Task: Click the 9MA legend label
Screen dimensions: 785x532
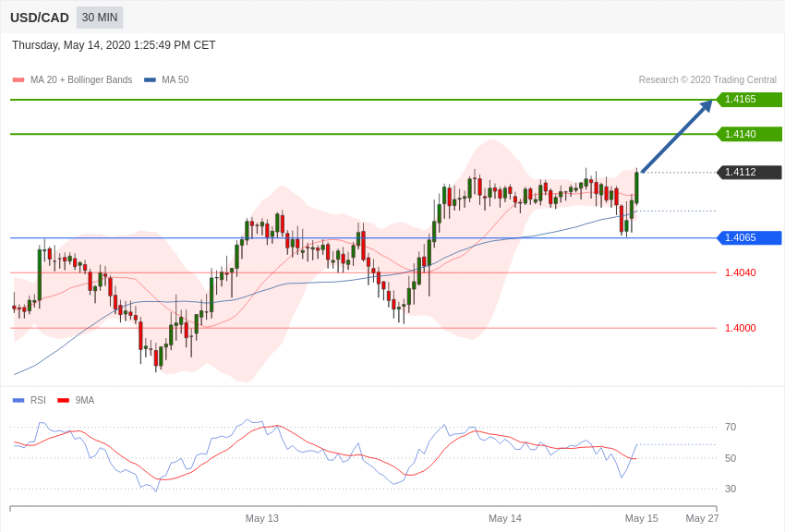Action: (85, 400)
